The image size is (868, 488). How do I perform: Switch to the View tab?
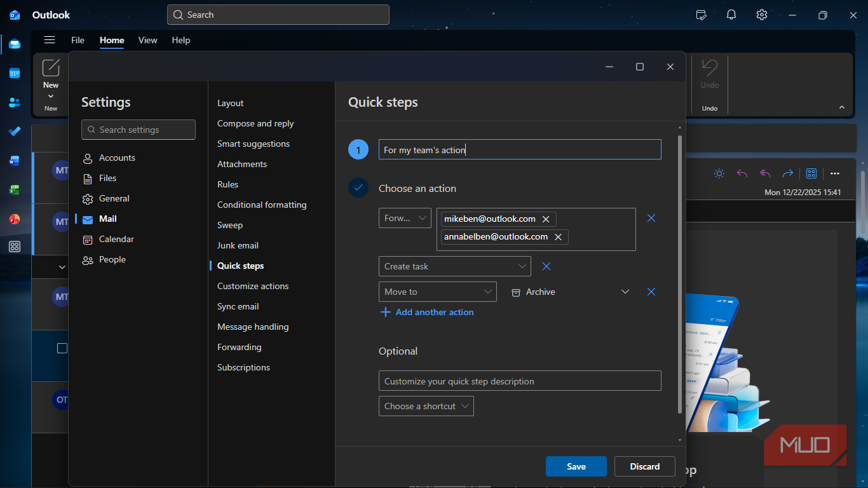(x=147, y=40)
